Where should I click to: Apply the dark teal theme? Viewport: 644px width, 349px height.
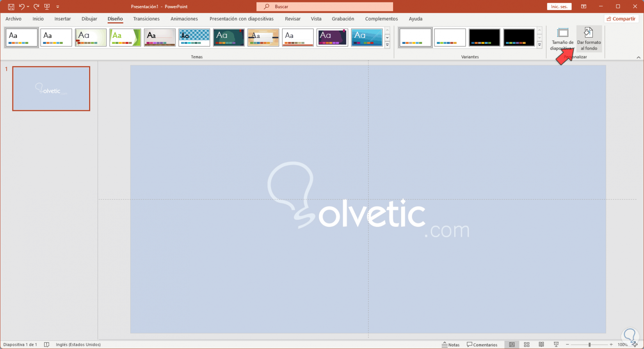tap(229, 38)
